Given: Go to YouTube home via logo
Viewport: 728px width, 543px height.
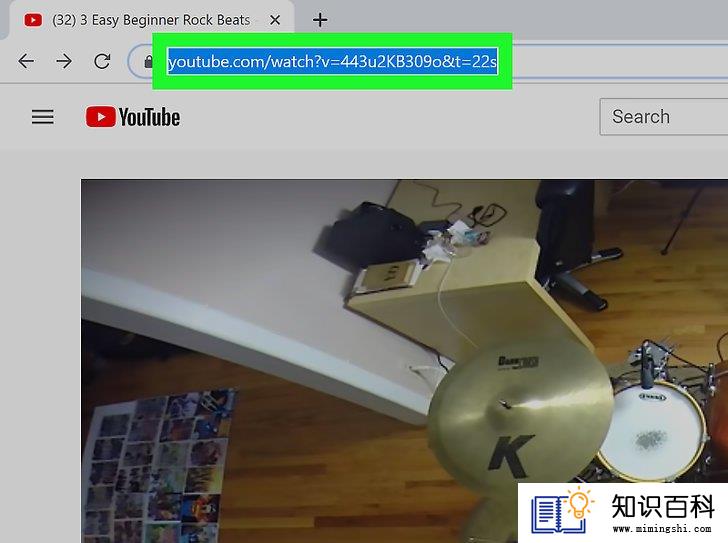Looking at the screenshot, I should pos(133,116).
